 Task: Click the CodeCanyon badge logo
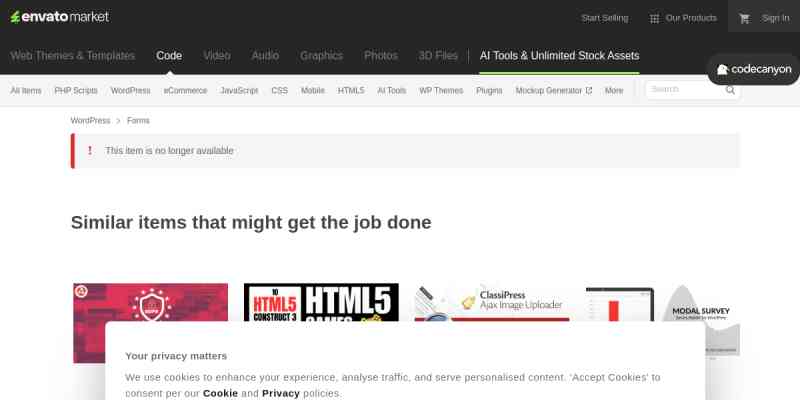point(754,70)
